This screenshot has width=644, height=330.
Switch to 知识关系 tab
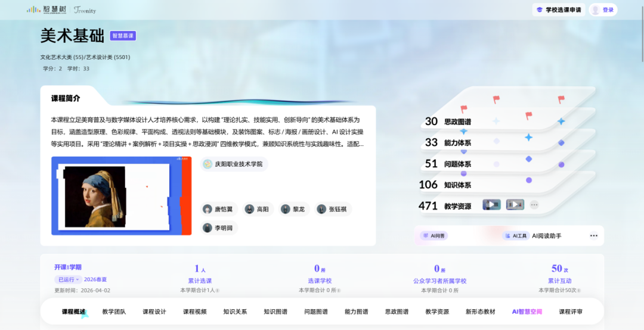click(236, 312)
